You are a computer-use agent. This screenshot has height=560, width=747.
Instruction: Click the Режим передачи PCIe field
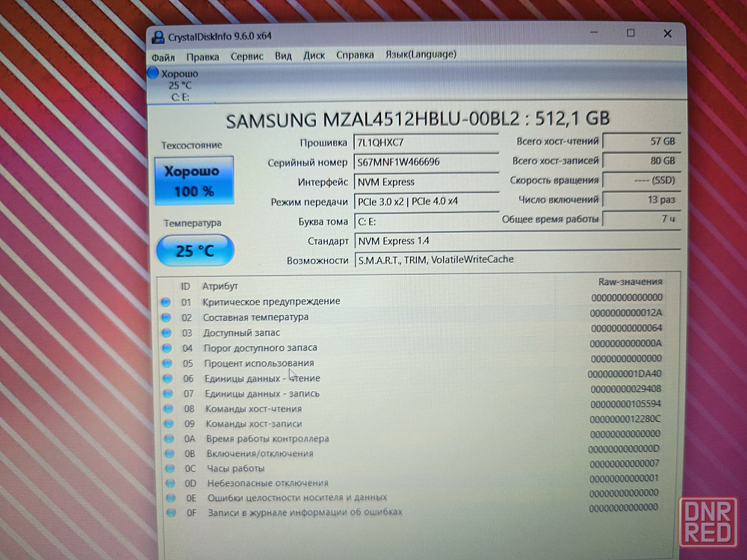(426, 202)
